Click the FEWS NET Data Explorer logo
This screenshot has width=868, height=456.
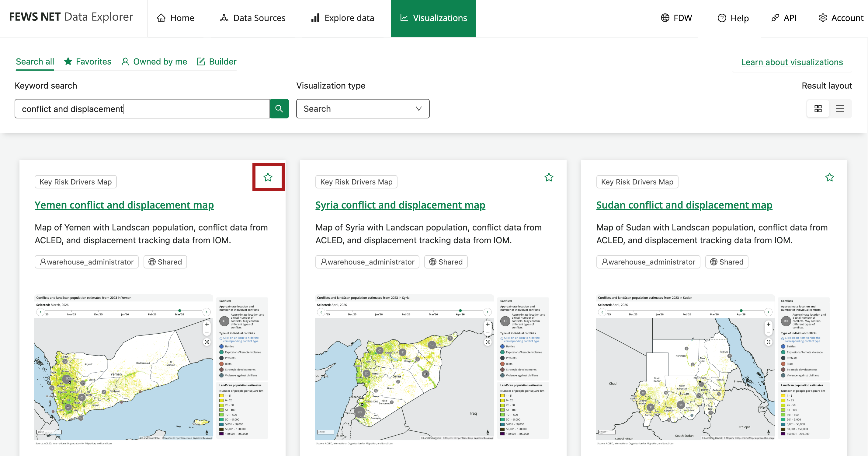(71, 17)
